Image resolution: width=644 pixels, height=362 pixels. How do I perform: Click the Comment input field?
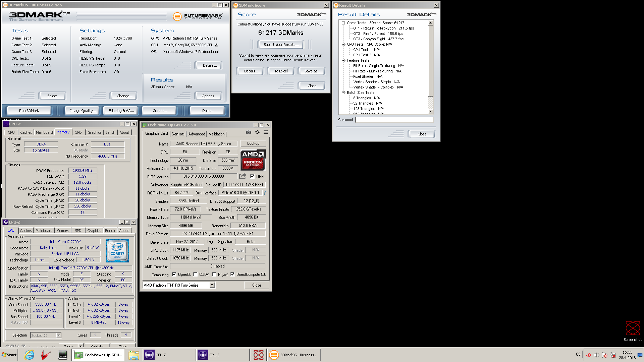tap(394, 120)
